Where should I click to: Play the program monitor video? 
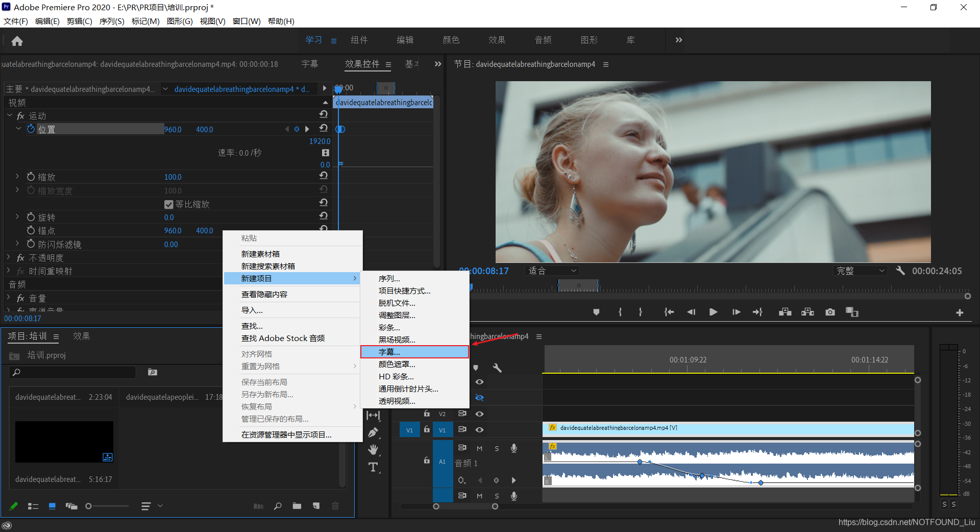(714, 312)
